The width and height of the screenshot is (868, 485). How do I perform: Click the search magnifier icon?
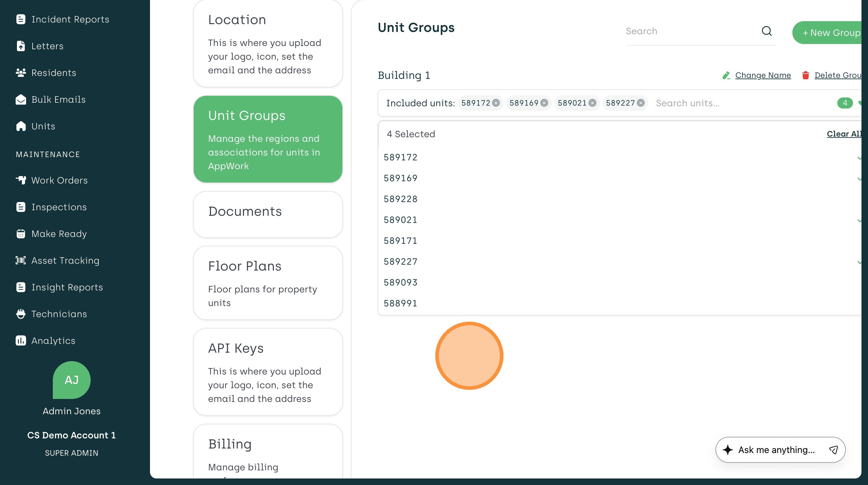[767, 31]
